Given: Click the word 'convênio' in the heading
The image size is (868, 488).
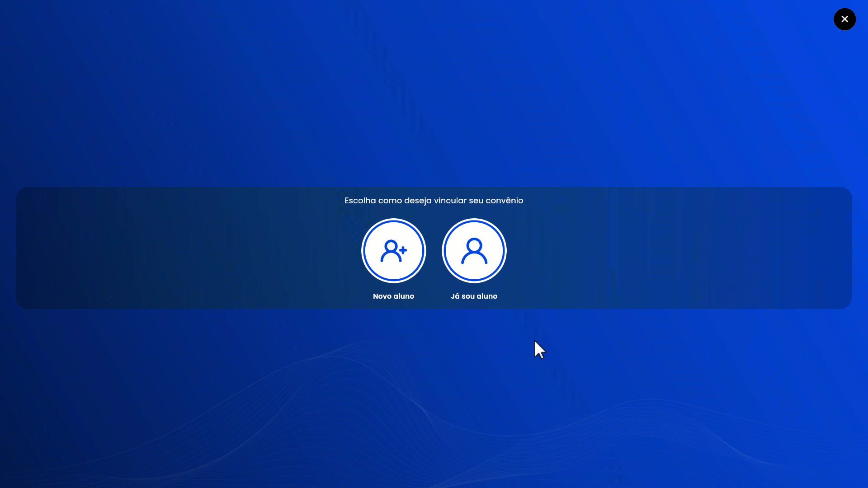Looking at the screenshot, I should [x=504, y=201].
